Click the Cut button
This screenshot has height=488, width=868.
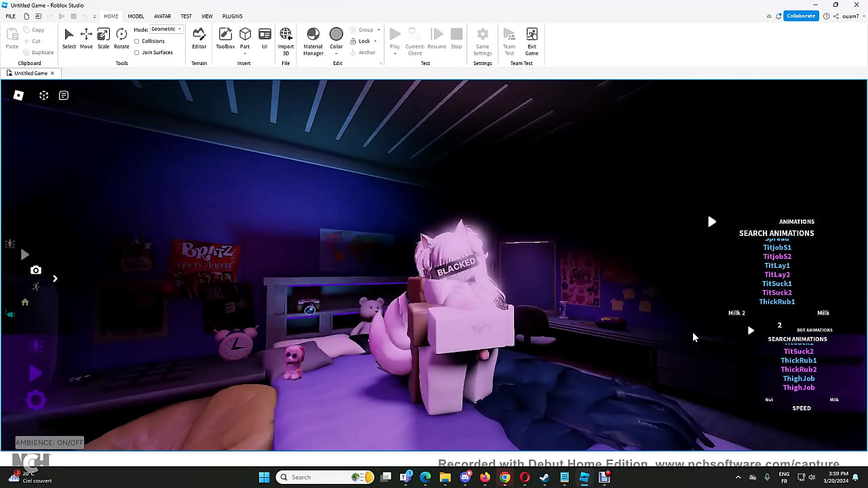pos(32,41)
